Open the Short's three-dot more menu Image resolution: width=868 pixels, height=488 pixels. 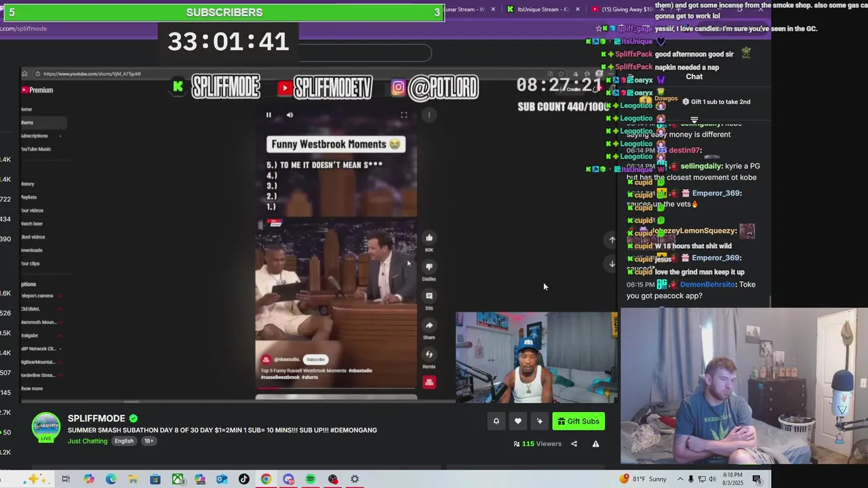pyautogui.click(x=429, y=115)
